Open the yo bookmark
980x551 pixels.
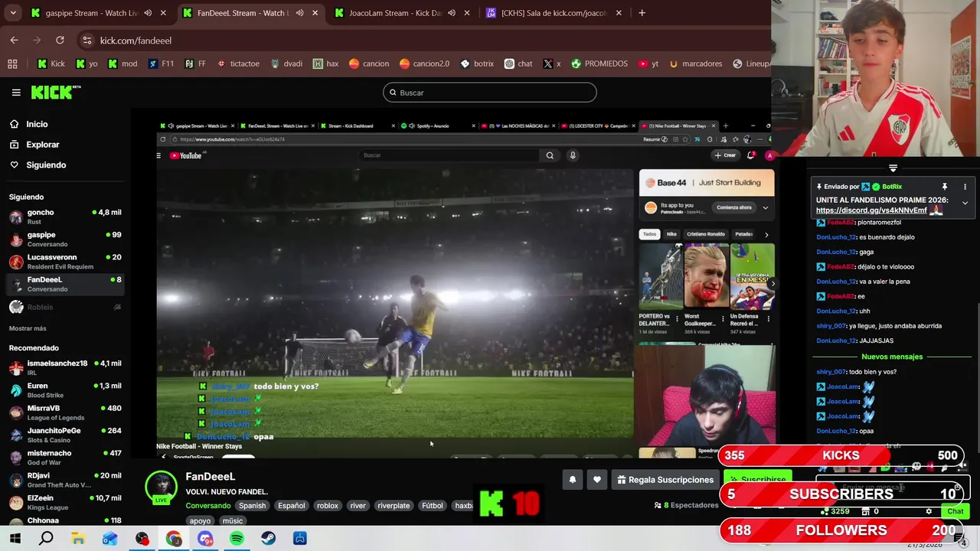(87, 64)
